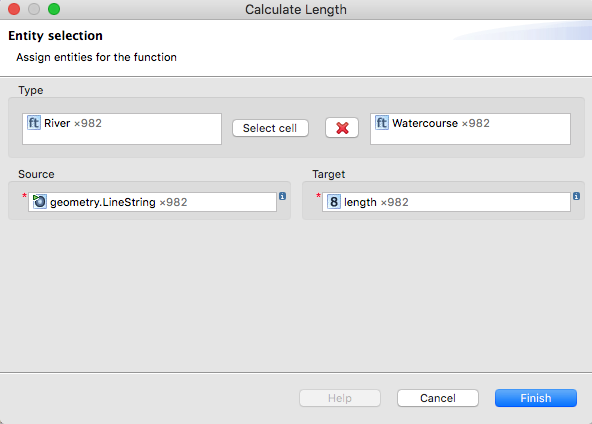Viewport: 592px width, 424px height.
Task: Click the Finish button
Action: tap(536, 398)
